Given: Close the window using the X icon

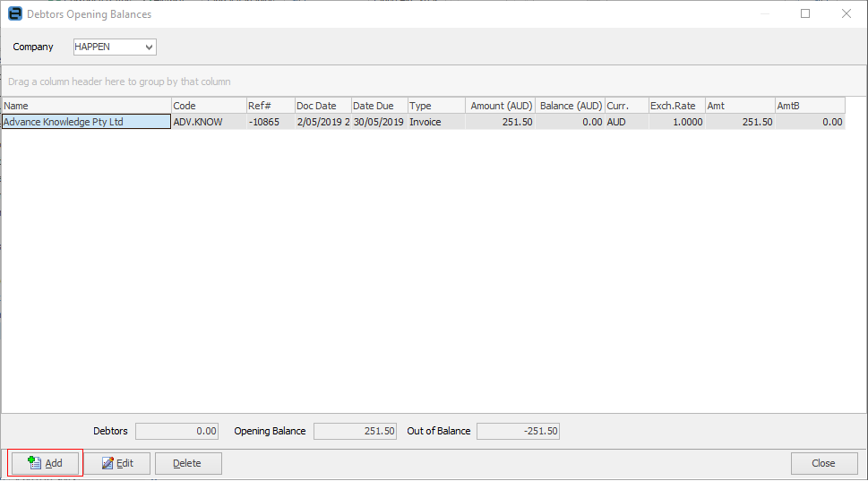Looking at the screenshot, I should [x=847, y=13].
